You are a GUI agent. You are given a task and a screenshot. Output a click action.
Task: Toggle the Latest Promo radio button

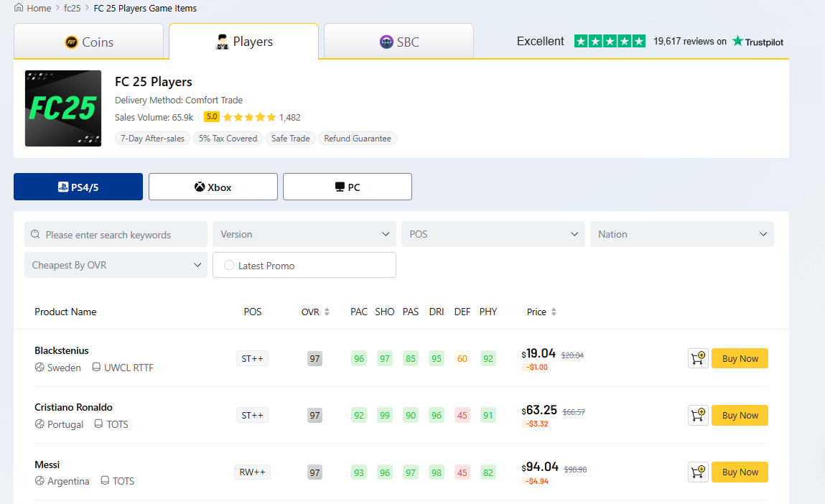click(x=229, y=265)
